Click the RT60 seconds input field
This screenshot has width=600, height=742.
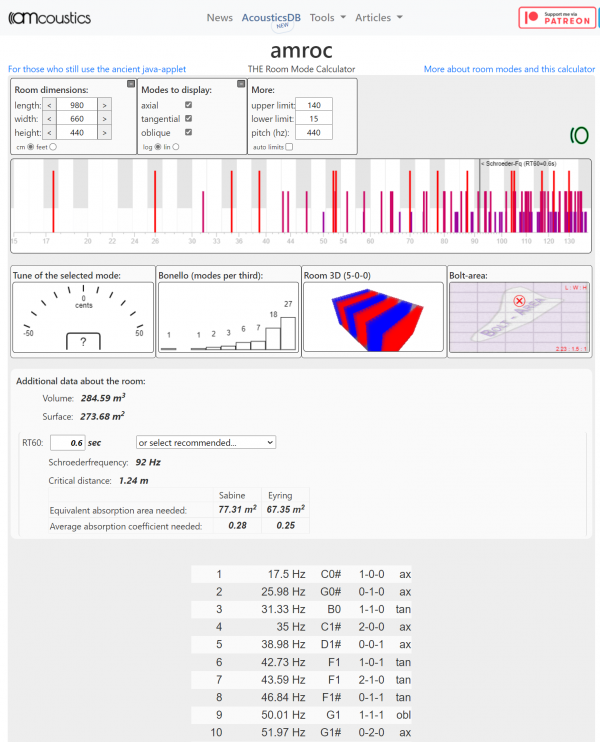(x=69, y=442)
